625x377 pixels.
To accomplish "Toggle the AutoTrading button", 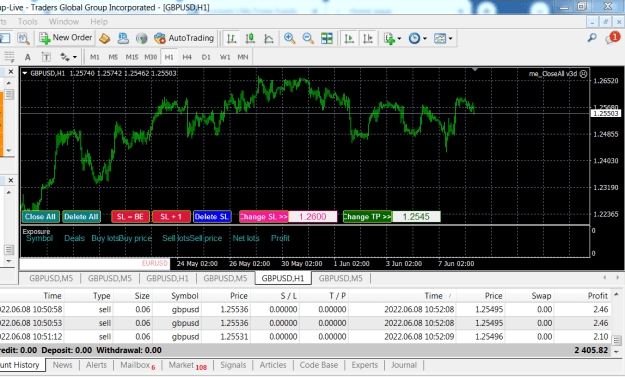I will point(184,38).
